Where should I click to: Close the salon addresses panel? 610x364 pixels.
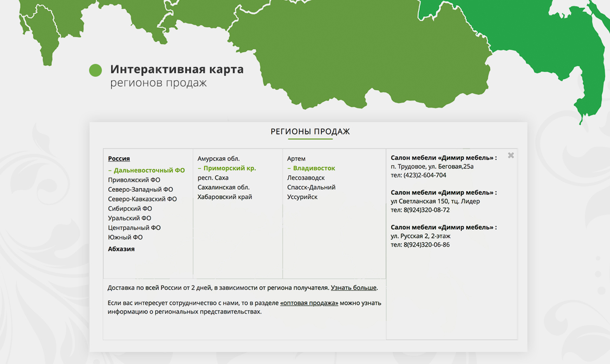tap(511, 156)
